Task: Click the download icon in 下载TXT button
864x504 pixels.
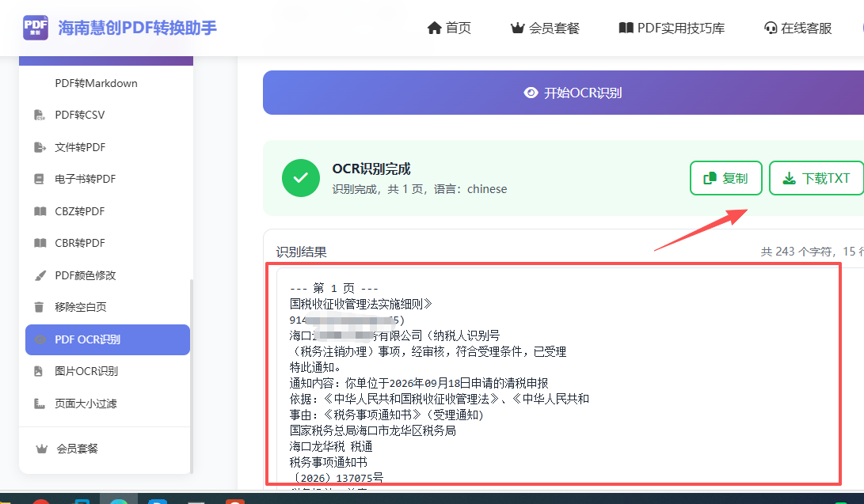Action: [790, 178]
